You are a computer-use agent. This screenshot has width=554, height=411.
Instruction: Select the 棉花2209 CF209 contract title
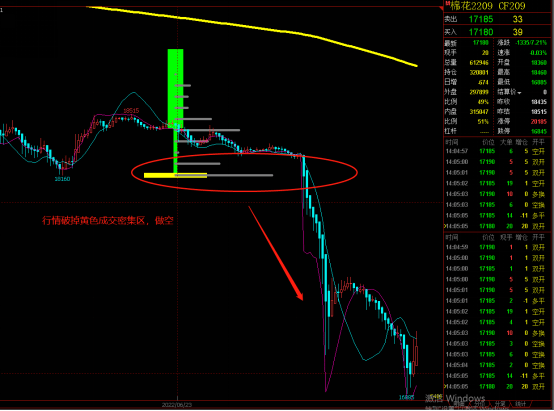[488, 6]
